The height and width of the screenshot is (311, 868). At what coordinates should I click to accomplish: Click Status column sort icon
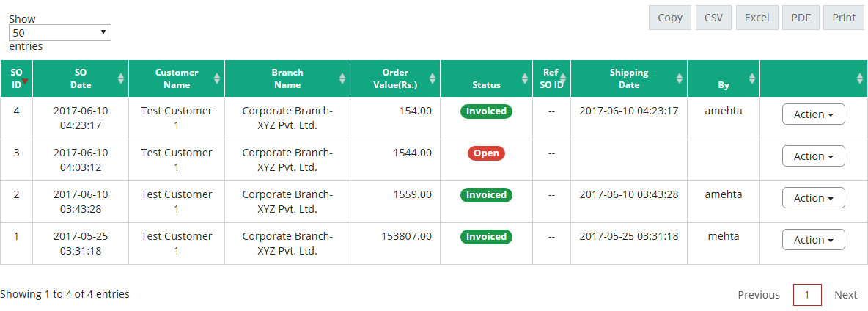tap(525, 78)
